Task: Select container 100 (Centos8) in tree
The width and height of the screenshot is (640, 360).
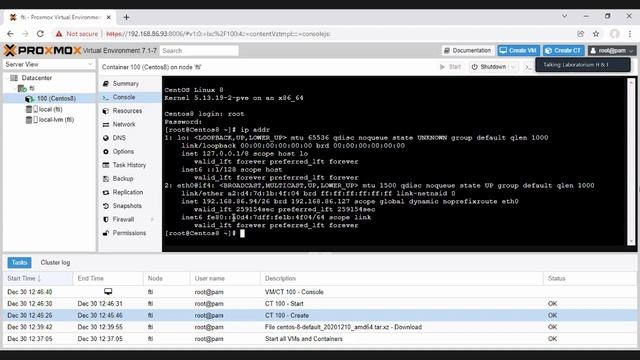Action: tap(56, 98)
